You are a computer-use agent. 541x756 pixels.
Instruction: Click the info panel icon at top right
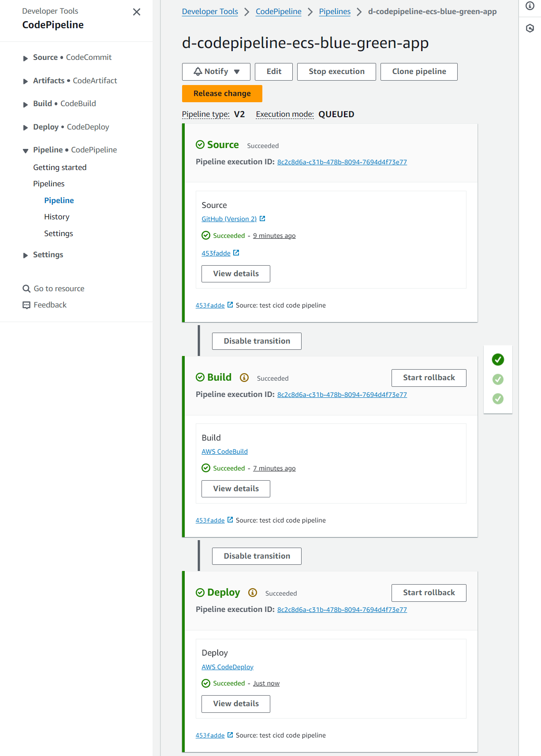pyautogui.click(x=530, y=6)
